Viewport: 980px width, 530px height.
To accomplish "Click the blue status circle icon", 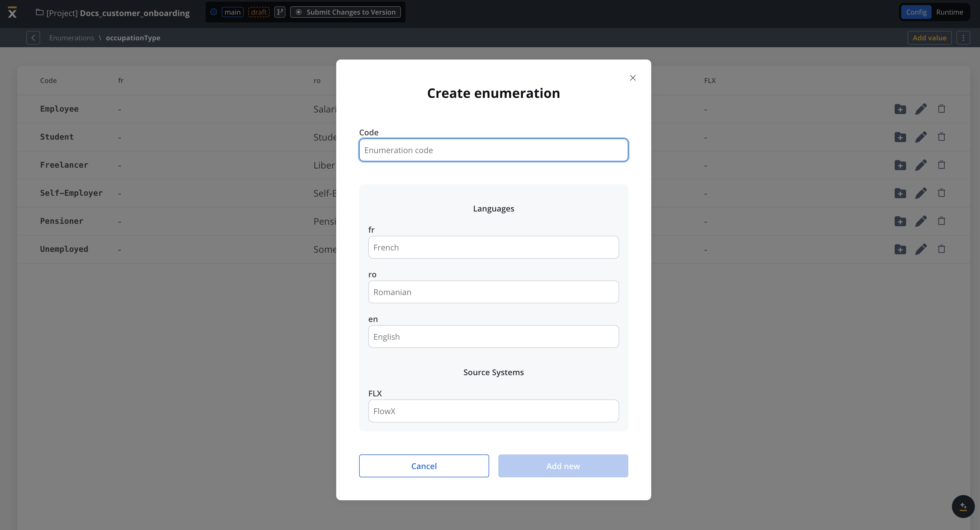I will pos(214,12).
